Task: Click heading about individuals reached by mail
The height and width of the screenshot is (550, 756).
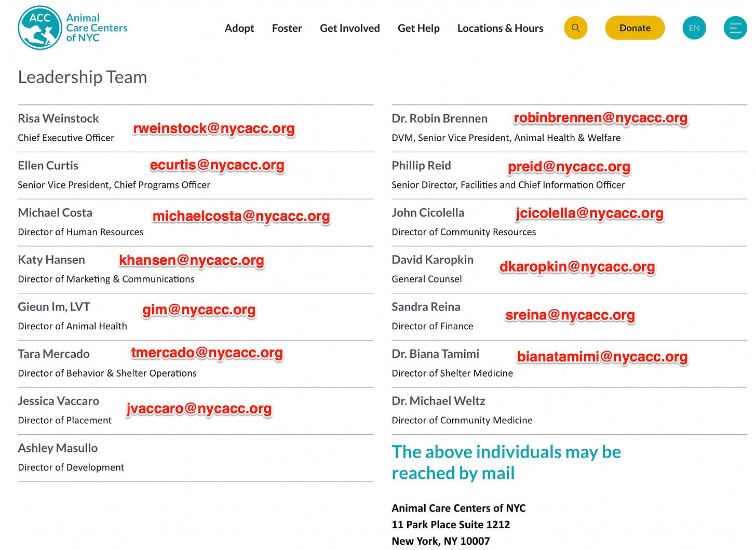Action: (x=506, y=462)
